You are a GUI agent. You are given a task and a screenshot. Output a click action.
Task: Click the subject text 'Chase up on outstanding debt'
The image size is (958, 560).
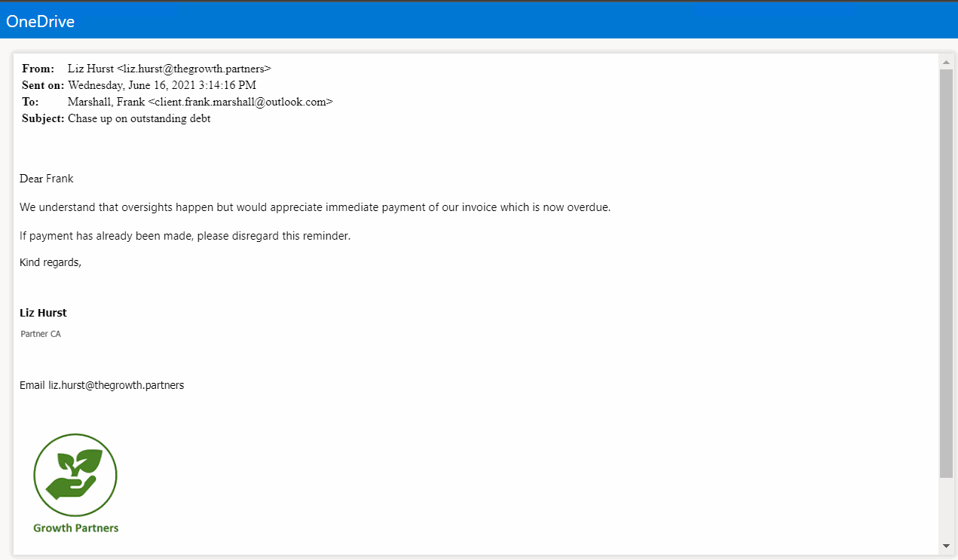(x=139, y=118)
